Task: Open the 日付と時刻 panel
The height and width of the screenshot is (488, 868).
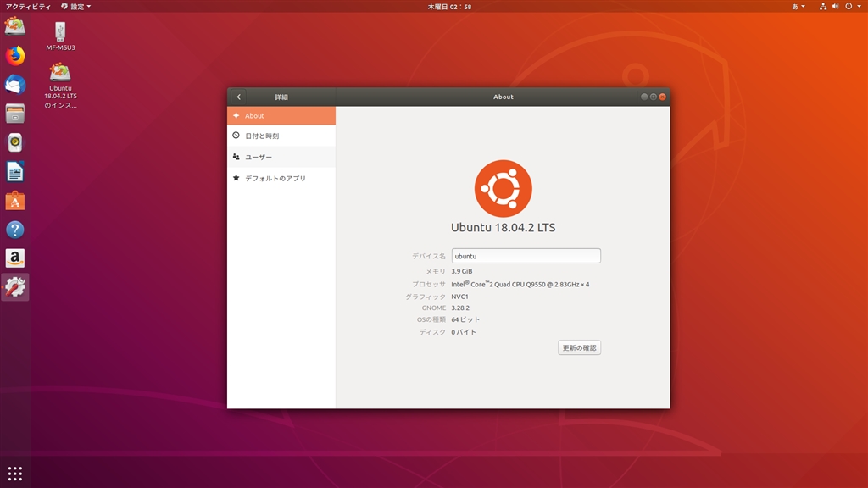Action: tap(281, 136)
